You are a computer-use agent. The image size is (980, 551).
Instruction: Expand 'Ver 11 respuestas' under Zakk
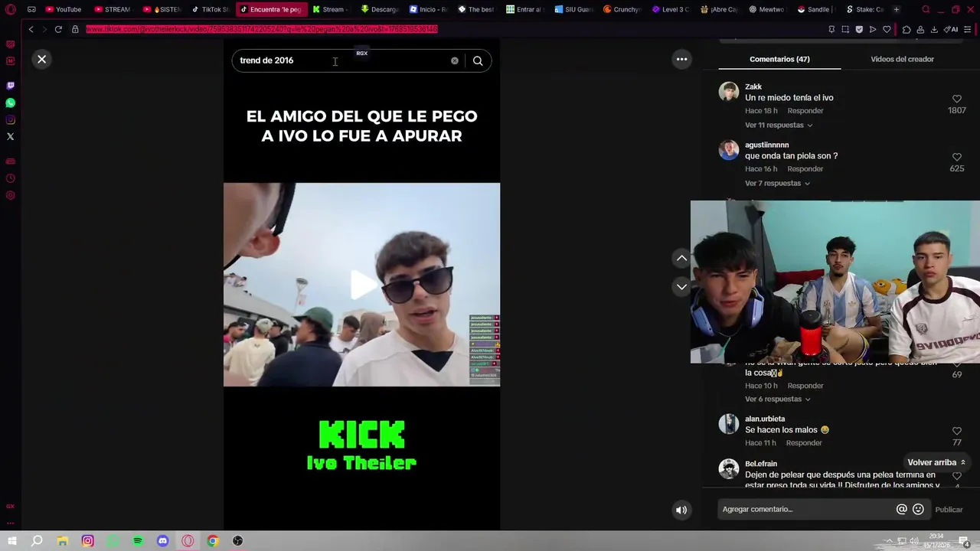point(778,125)
